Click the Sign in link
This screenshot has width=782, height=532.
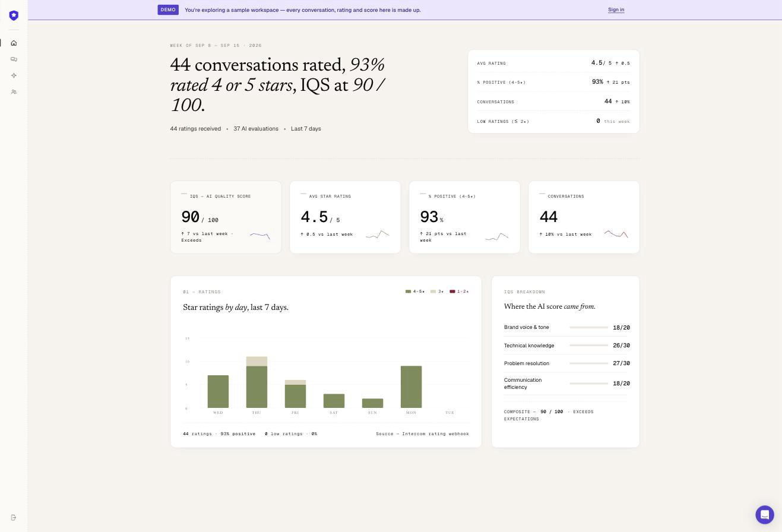click(x=616, y=9)
